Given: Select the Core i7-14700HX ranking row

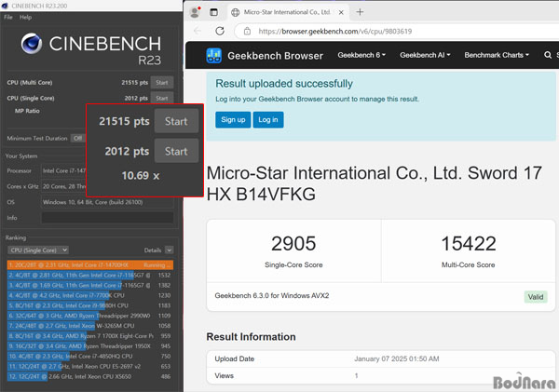Looking at the screenshot, I should point(89,265).
